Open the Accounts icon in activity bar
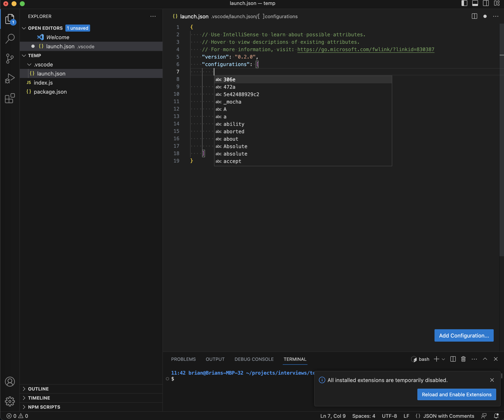 (10, 382)
